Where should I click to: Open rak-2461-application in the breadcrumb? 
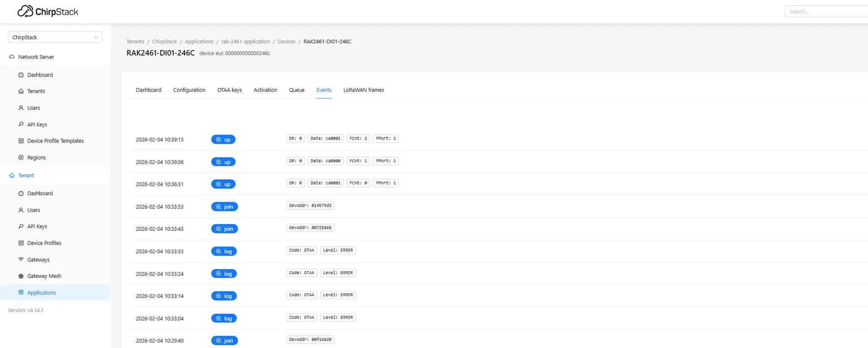click(x=245, y=42)
